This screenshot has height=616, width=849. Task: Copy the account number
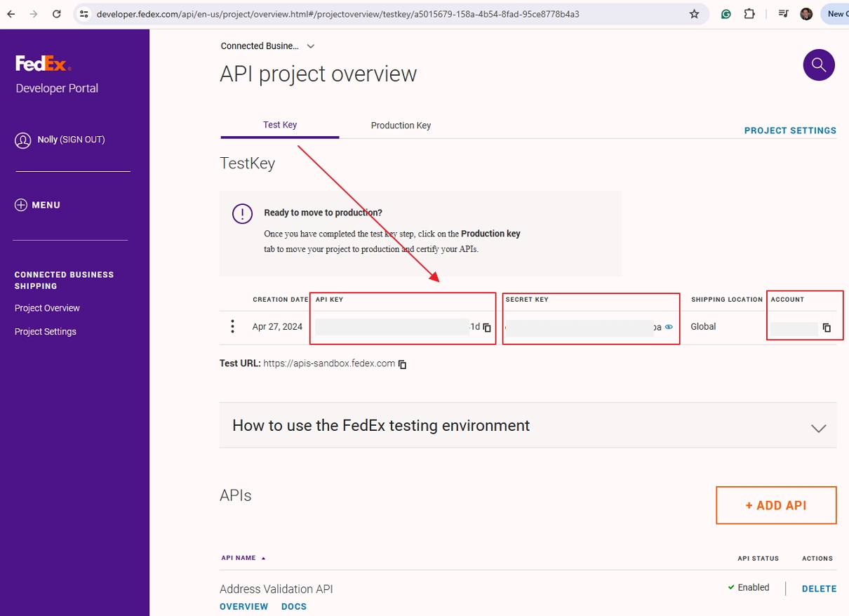827,328
